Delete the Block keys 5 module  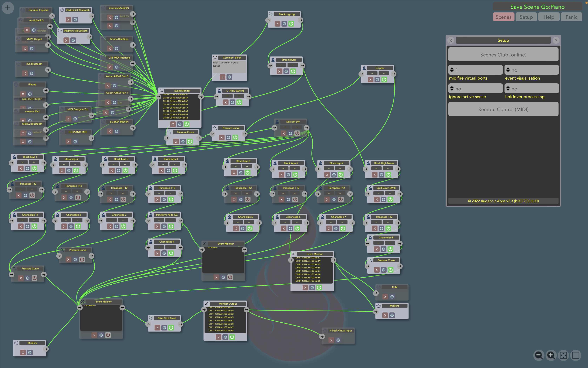pos(234,173)
